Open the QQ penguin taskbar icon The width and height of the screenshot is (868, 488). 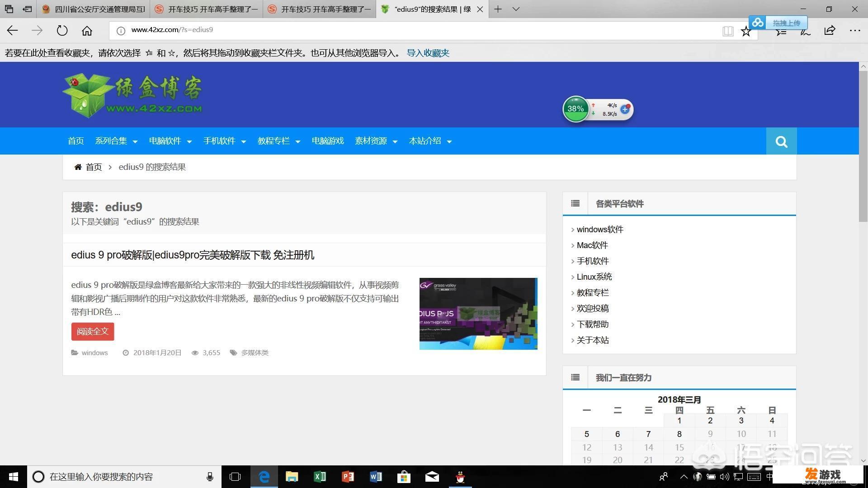tap(460, 477)
